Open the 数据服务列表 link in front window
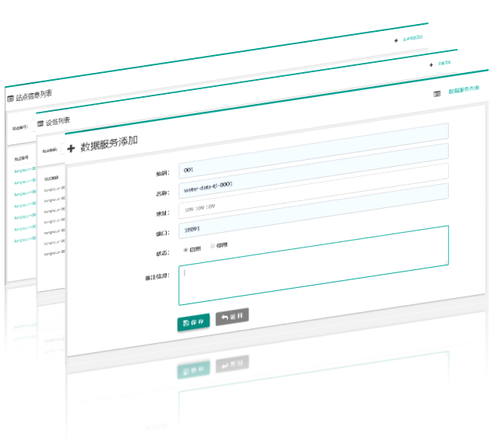The image size is (504, 447). (x=464, y=89)
